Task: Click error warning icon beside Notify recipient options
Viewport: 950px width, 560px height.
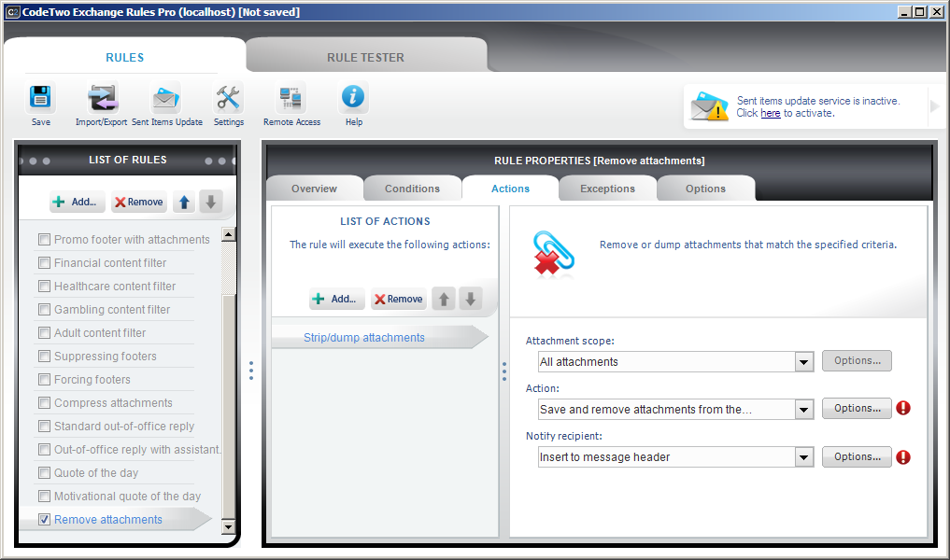Action: pos(902,457)
